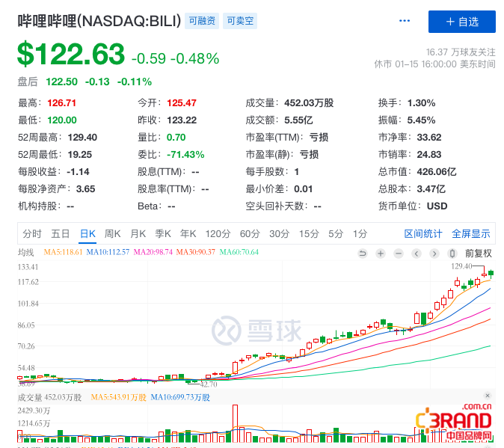Select the 日K chart tab
Image resolution: width=504 pixels, height=448 pixels.
pos(87,233)
